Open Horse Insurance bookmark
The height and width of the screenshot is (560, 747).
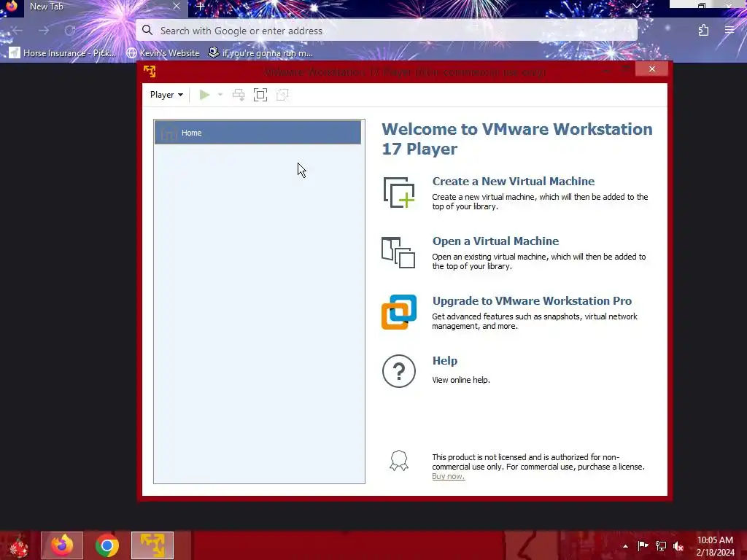[x=63, y=52]
